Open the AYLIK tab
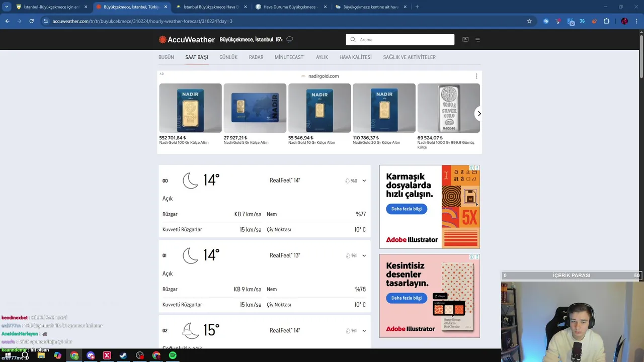Screen dimensions: 644x362 click(x=322, y=57)
